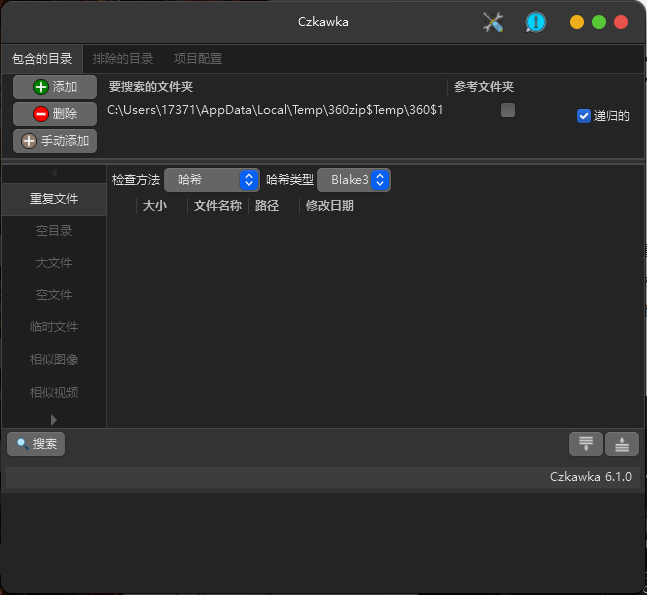
Task: Sort results by 大小 column header
Action: 155,206
